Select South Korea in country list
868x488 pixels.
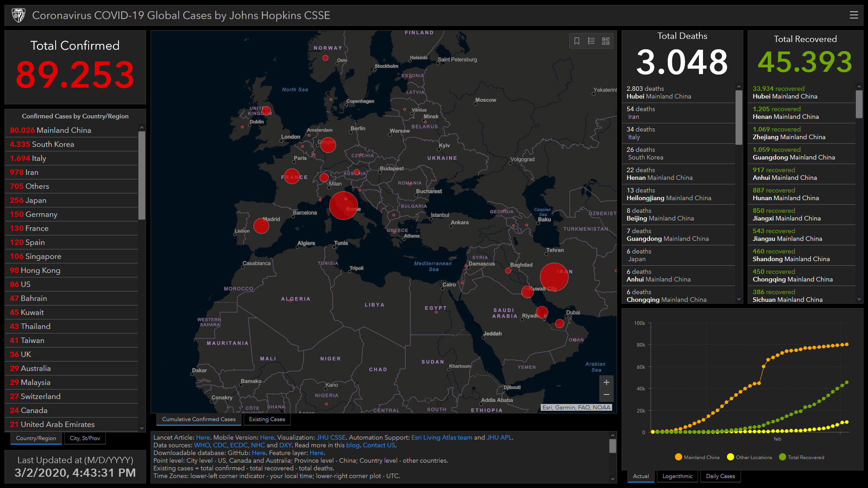click(71, 144)
